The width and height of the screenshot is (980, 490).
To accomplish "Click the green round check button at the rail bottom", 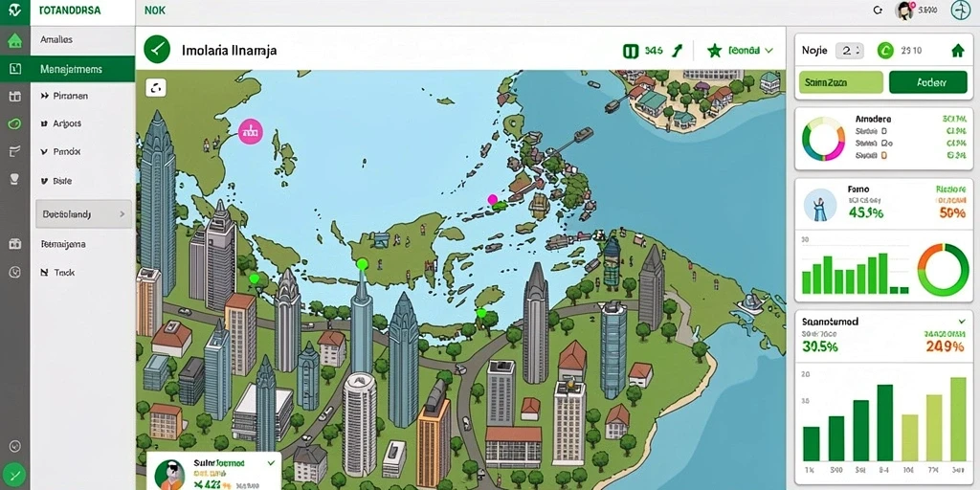I will (15, 476).
